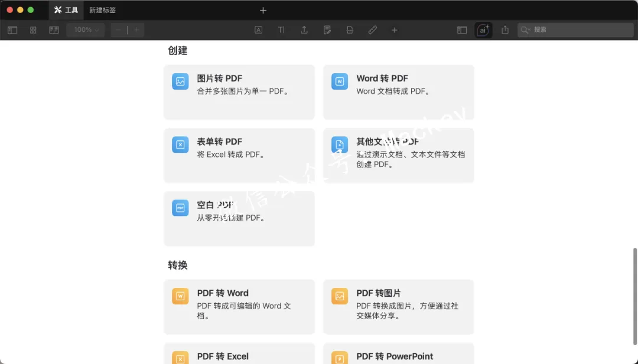This screenshot has height=364, width=638.
Task: Switch to the 工具 tab
Action: point(66,10)
